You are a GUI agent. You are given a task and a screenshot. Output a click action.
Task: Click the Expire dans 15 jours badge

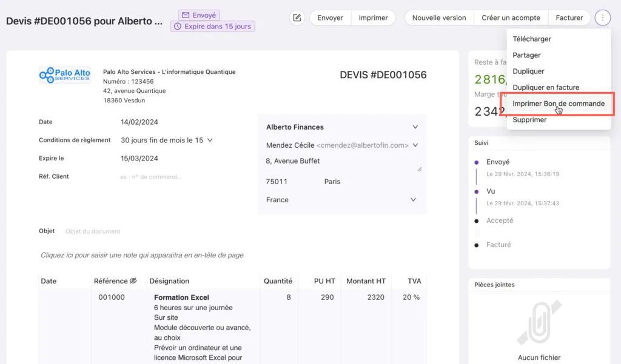click(x=213, y=26)
